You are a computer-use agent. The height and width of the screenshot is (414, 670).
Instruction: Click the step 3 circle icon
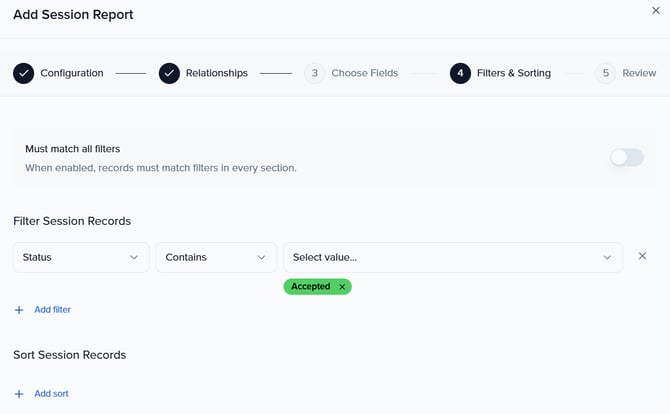(314, 73)
